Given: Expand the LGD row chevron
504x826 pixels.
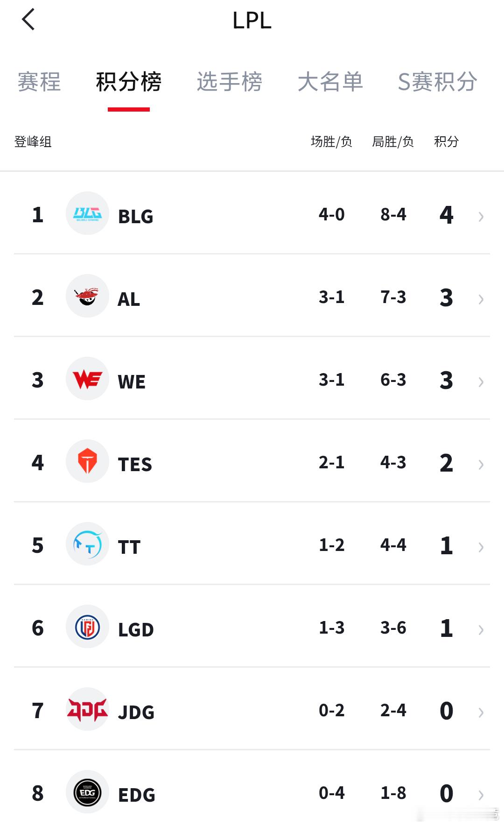Looking at the screenshot, I should click(x=481, y=629).
